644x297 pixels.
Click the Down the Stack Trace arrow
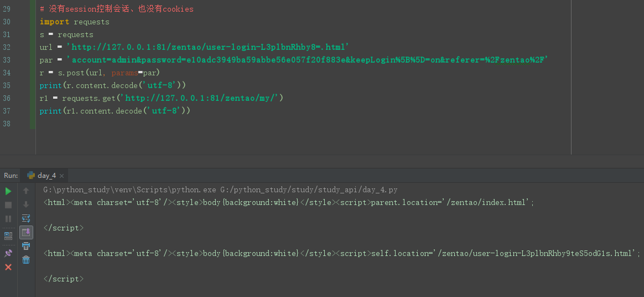click(26, 204)
